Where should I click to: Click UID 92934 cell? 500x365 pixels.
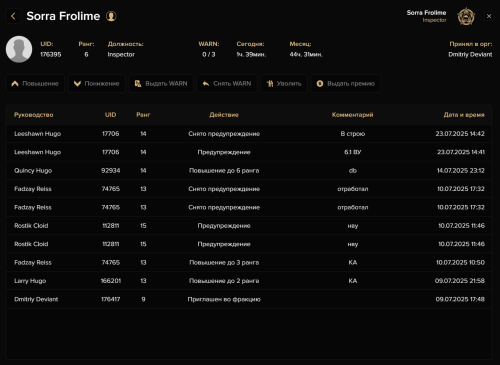coord(111,170)
